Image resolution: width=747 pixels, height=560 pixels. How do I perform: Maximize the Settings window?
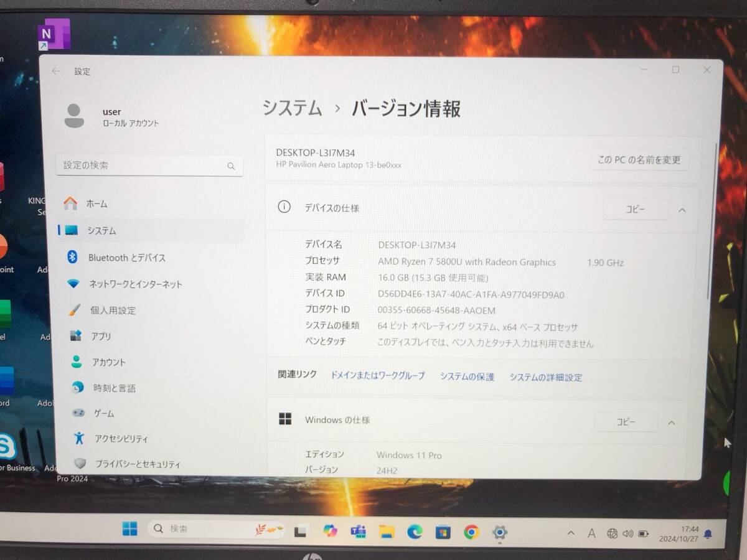675,70
